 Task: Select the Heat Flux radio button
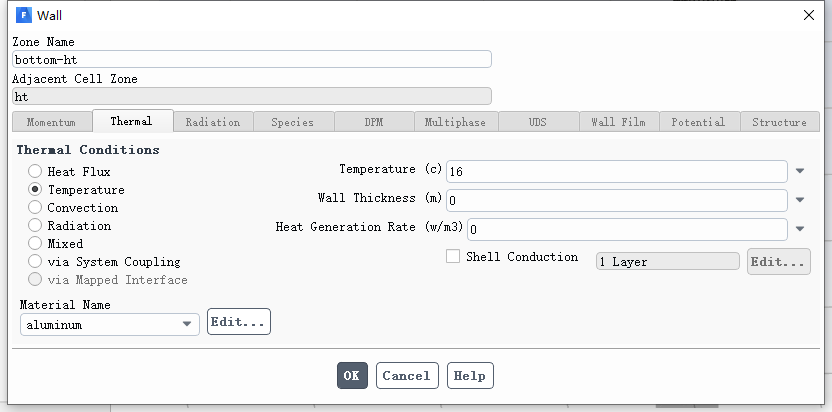pyautogui.click(x=35, y=171)
